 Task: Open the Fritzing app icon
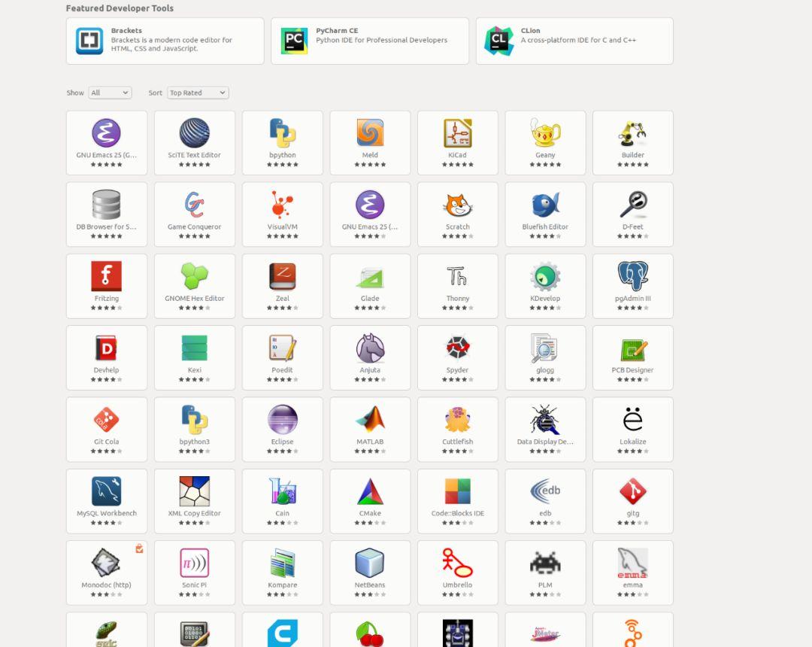106,276
